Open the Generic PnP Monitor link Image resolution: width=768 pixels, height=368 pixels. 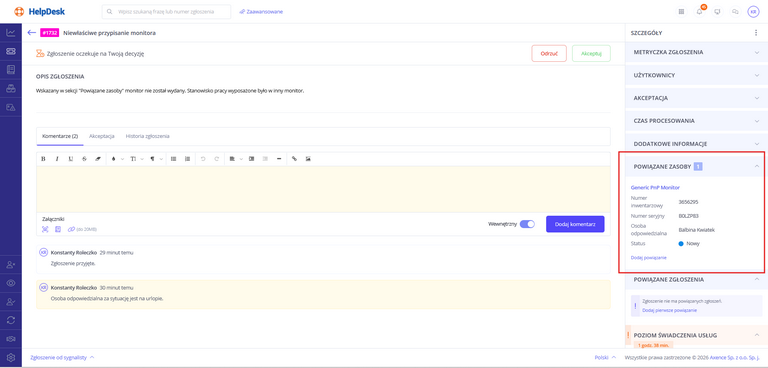[x=655, y=187]
